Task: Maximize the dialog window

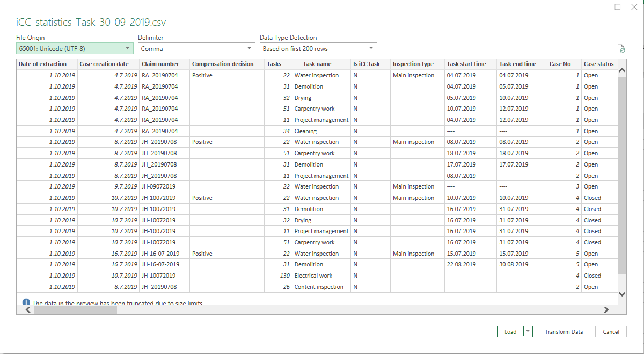Action: tap(618, 7)
